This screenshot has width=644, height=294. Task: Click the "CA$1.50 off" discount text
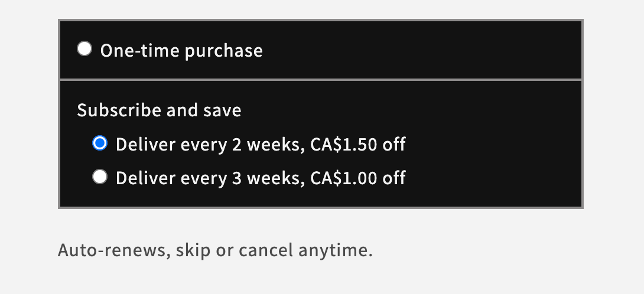357,144
